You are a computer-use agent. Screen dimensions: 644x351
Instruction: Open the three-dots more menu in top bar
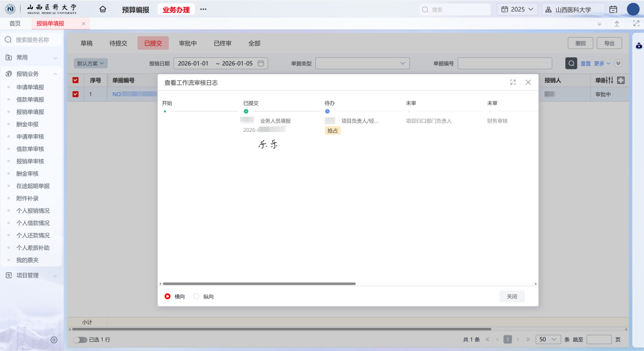point(203,9)
